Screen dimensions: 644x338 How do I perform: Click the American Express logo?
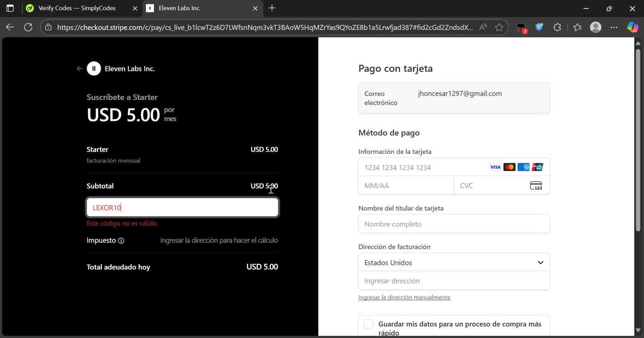[523, 167]
